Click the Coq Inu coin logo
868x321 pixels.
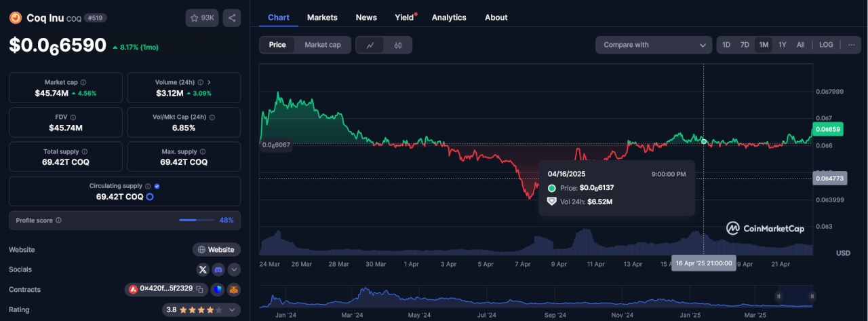point(15,18)
